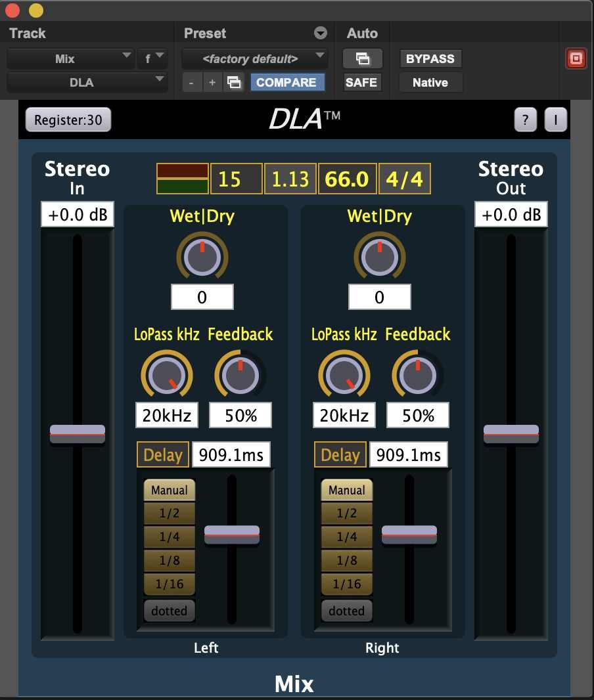Open the info 'I' button
This screenshot has height=700, width=594.
coord(556,120)
